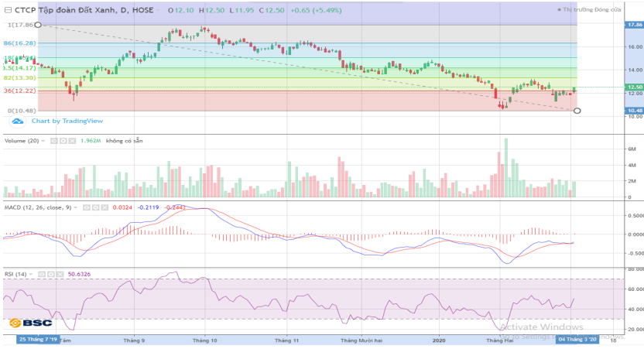Click the Tháng 9 time axis label
The width and height of the screenshot is (644, 349).
click(134, 340)
